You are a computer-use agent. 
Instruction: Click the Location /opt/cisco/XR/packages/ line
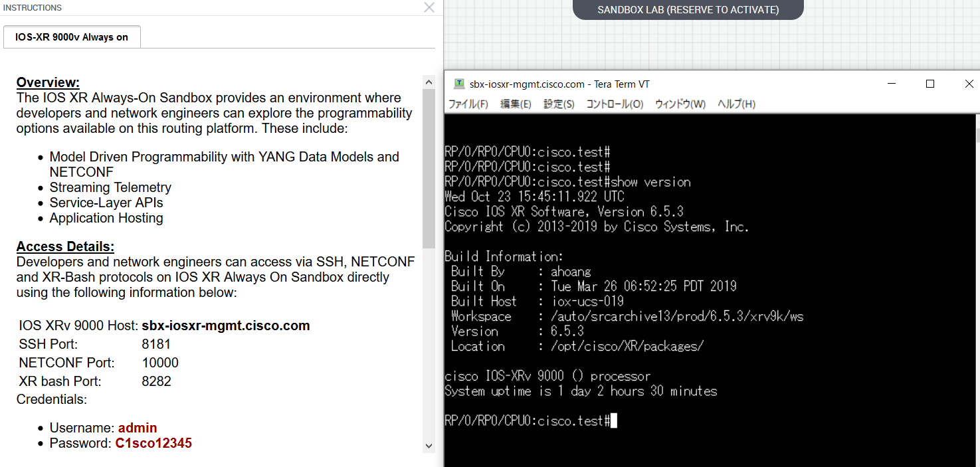(577, 346)
